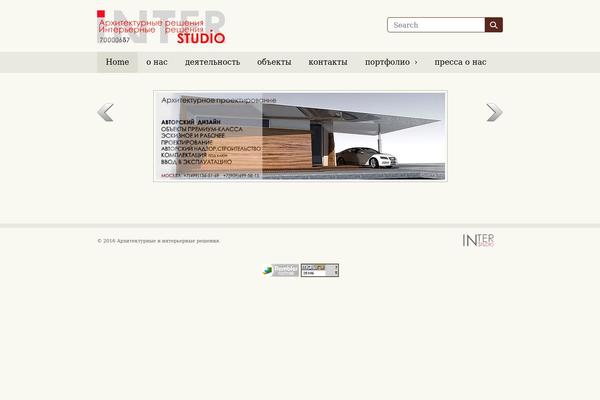The image size is (600, 400).
Task: Open the architectural design slider banner
Action: tap(300, 136)
